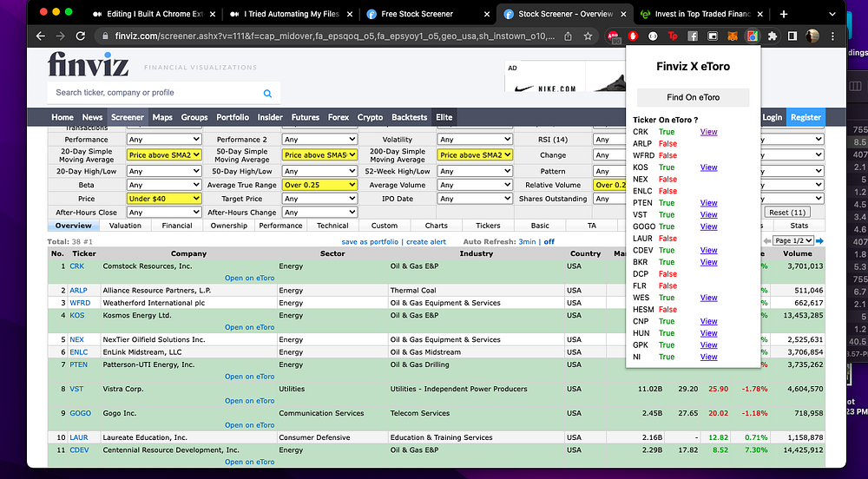Open the Page 1/2 selector
Viewport: 868px width, 479px height.
point(792,240)
